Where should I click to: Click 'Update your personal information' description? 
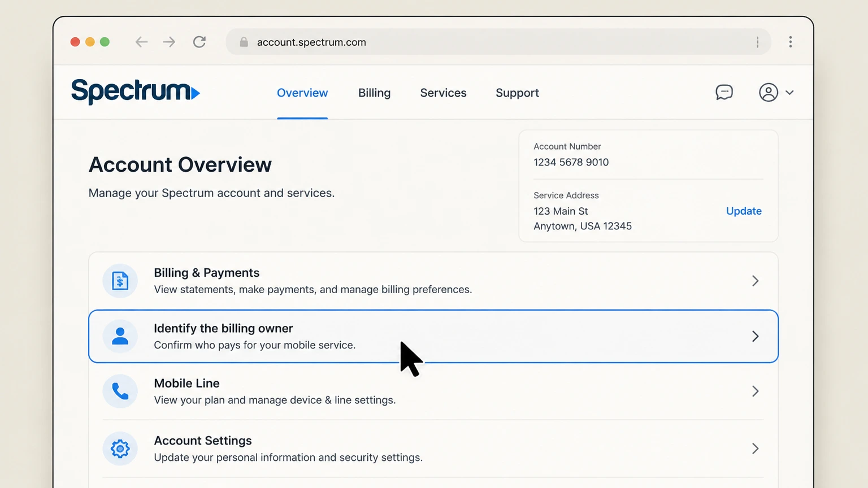(288, 457)
